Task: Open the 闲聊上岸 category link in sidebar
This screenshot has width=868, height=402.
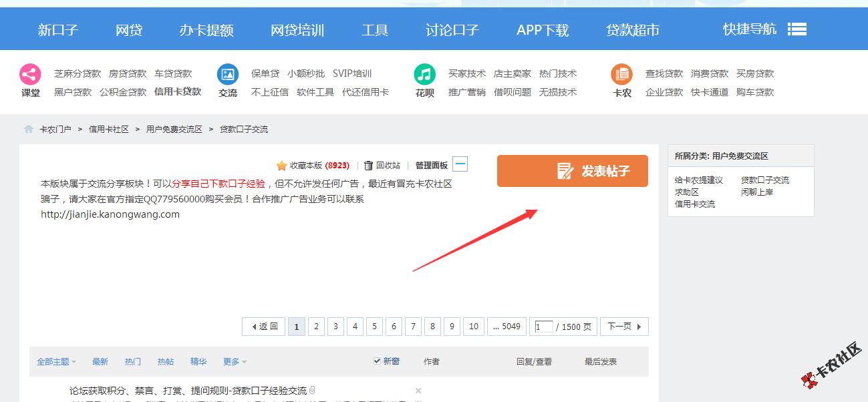Action: [x=757, y=192]
